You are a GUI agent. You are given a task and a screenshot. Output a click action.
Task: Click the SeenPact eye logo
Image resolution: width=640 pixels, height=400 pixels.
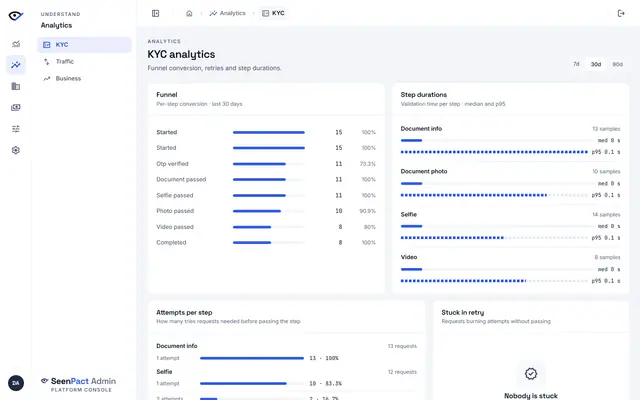click(x=16, y=16)
